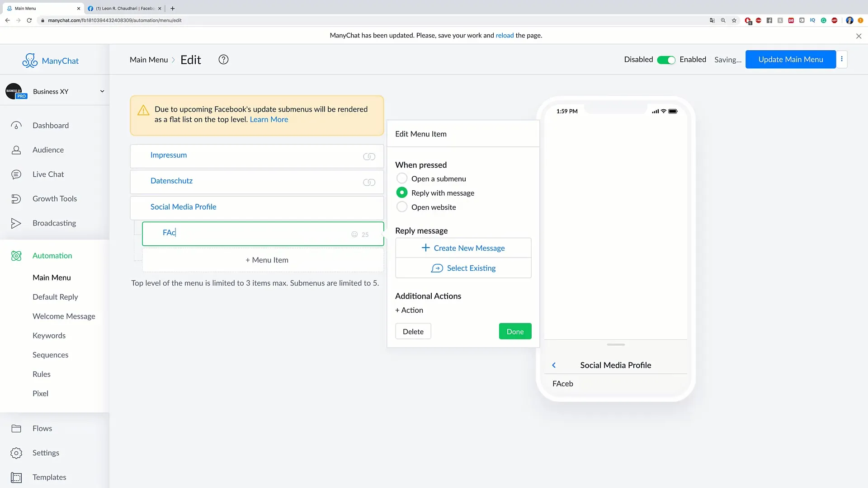Click Main Menu breadcrumb link
This screenshot has height=488, width=868.
[x=149, y=60]
